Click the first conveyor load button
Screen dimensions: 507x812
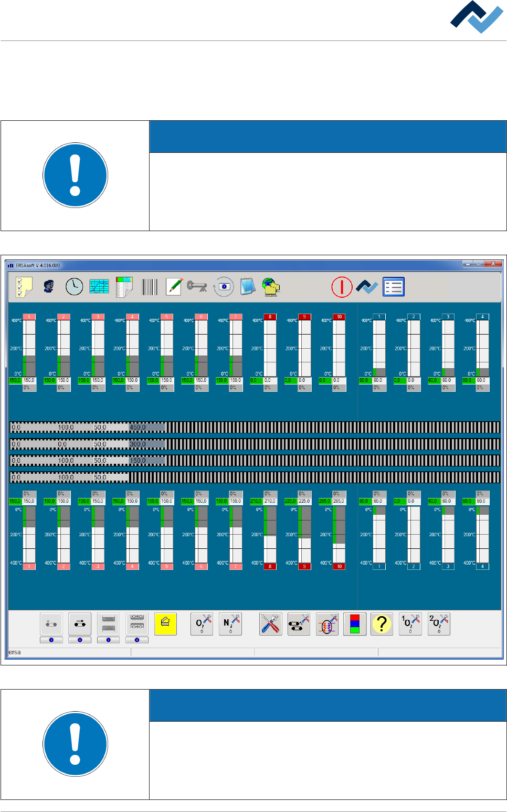point(51,624)
